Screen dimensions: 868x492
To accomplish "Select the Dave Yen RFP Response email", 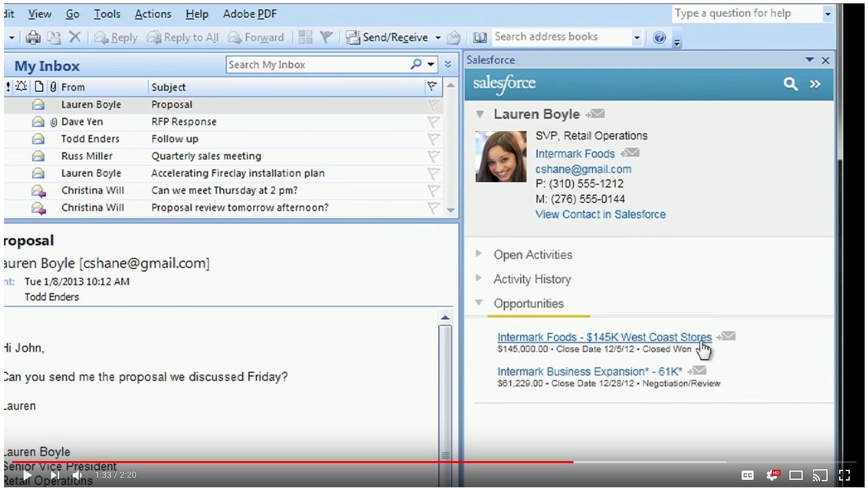I will pos(223,122).
